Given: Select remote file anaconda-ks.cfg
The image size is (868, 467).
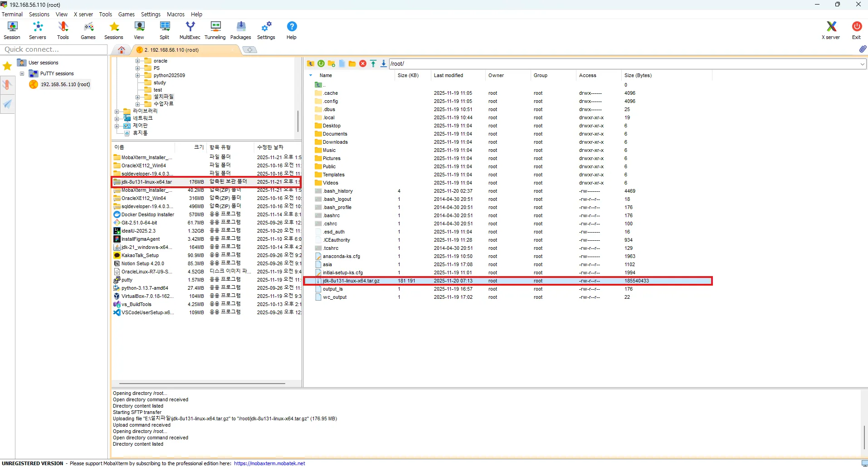Looking at the screenshot, I should tap(341, 257).
